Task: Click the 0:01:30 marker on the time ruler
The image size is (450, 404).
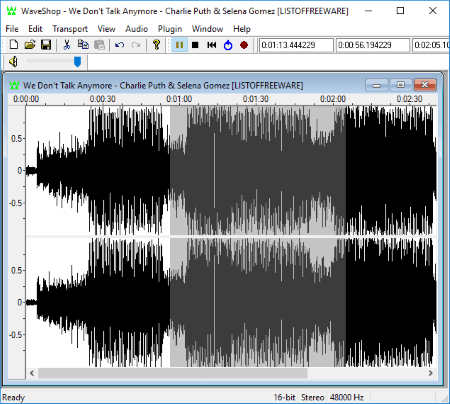Action: [x=255, y=99]
